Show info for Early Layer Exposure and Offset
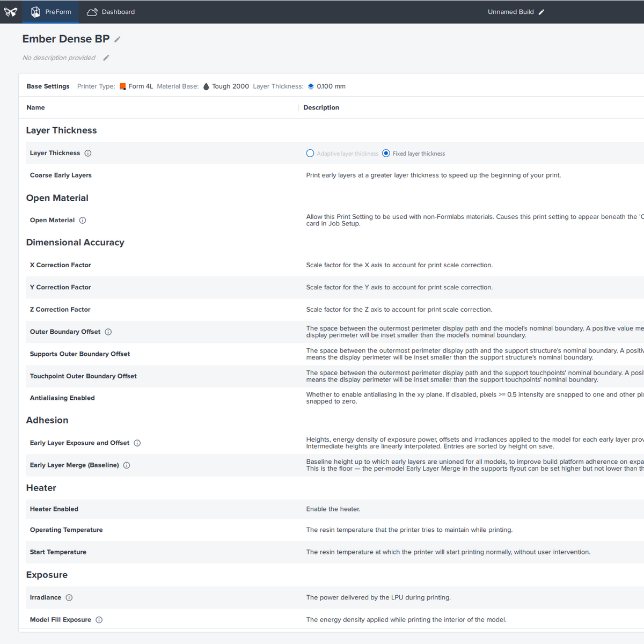The image size is (644, 644). [x=137, y=443]
